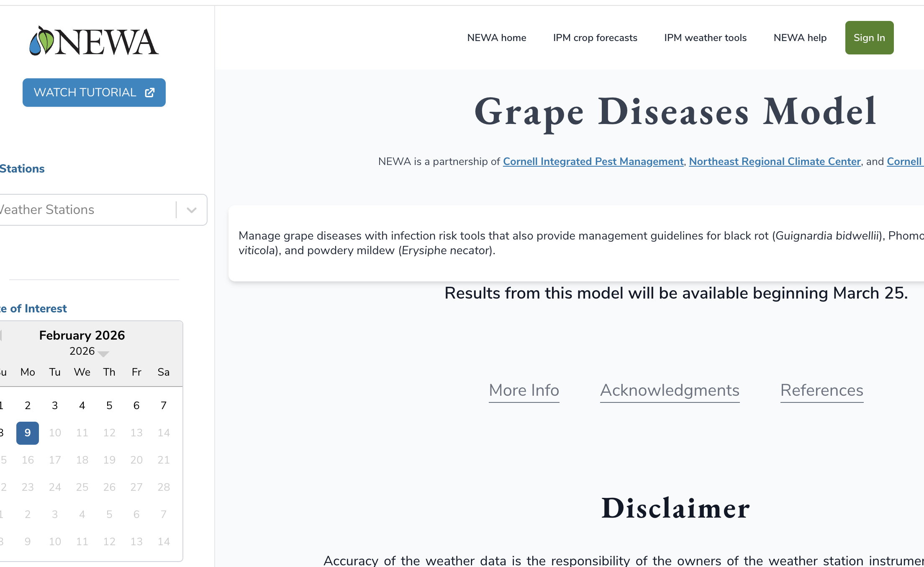Click the Disclaimer heading

(675, 508)
